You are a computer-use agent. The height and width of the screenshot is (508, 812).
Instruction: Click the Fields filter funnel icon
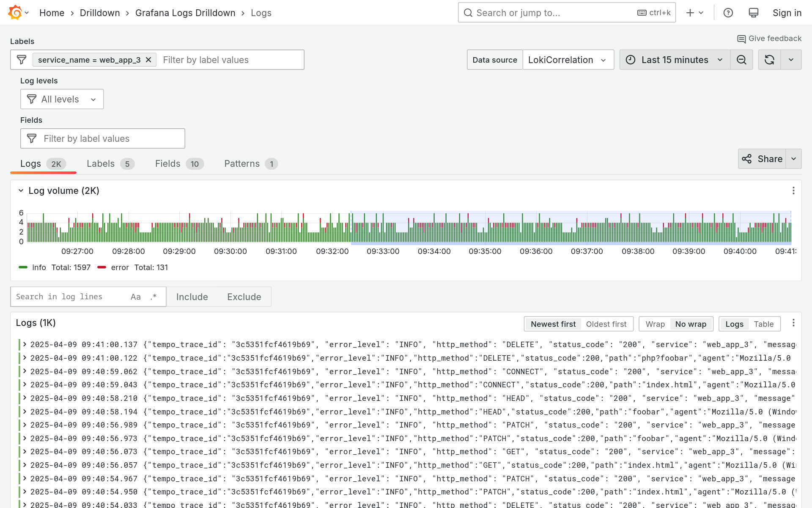(32, 138)
